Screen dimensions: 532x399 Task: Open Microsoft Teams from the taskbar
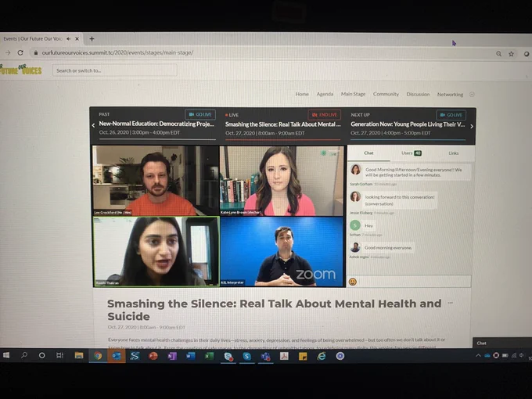[x=265, y=357]
